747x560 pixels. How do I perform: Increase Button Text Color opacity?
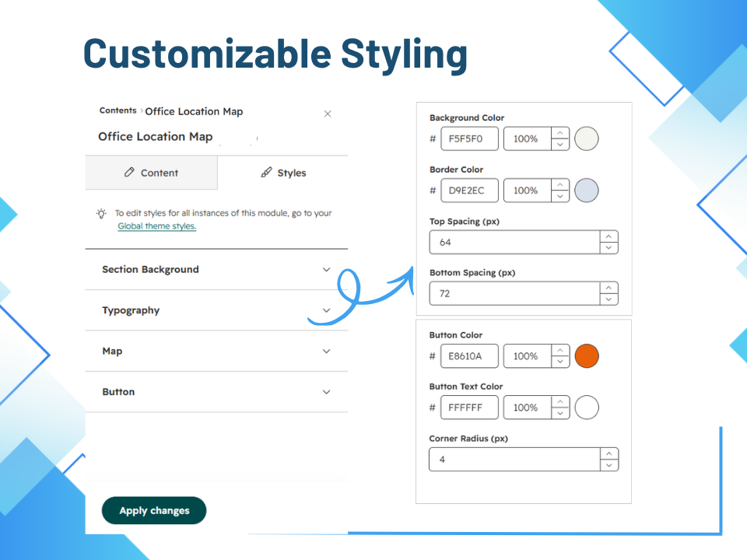click(x=560, y=401)
